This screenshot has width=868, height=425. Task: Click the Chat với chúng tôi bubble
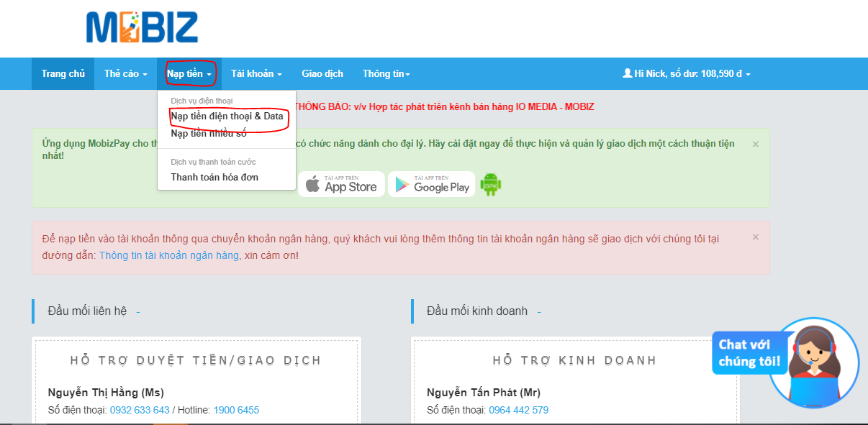point(749,352)
